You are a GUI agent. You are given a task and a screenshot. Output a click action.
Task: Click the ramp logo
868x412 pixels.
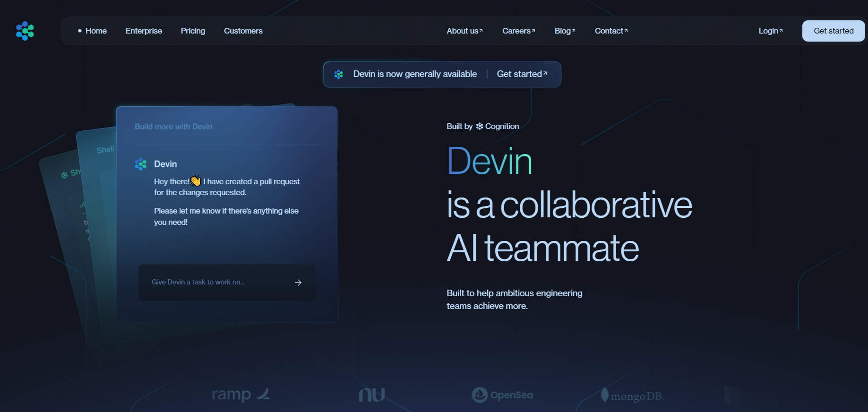(241, 394)
